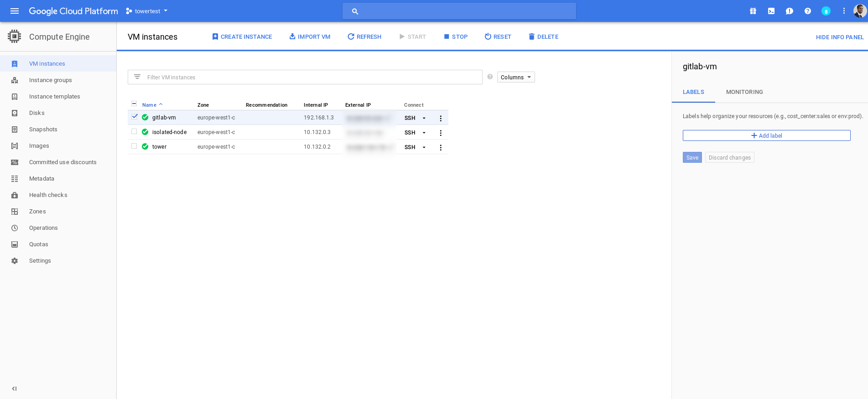
Task: Select the isolated-node instance checkbox
Action: pyautogui.click(x=134, y=131)
